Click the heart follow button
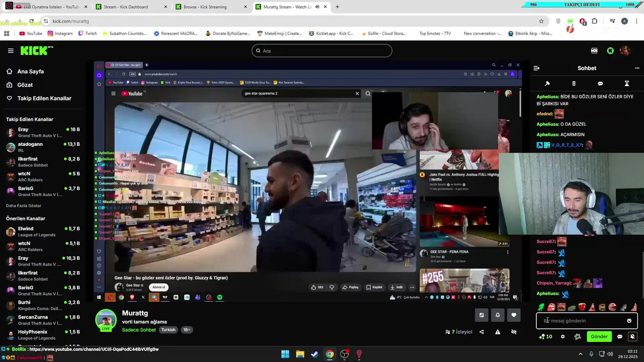Screen dimensions: 644x362 [514, 315]
